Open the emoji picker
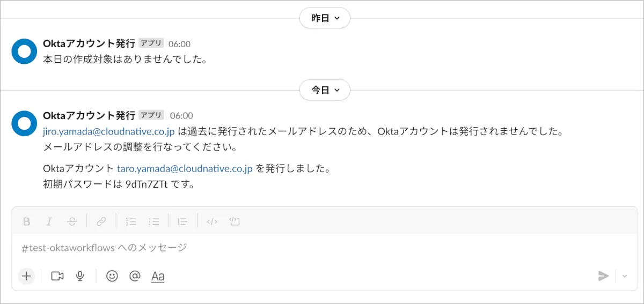644x304 pixels. 112,276
